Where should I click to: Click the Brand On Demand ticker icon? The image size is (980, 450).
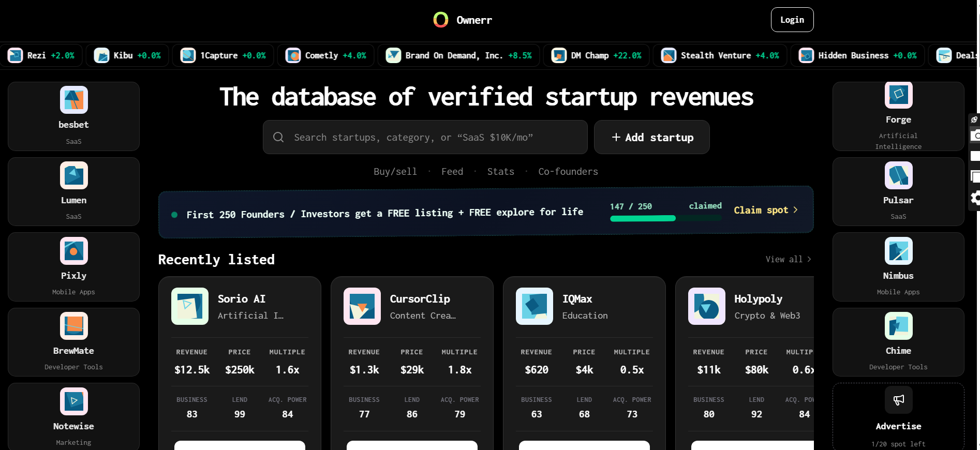394,55
